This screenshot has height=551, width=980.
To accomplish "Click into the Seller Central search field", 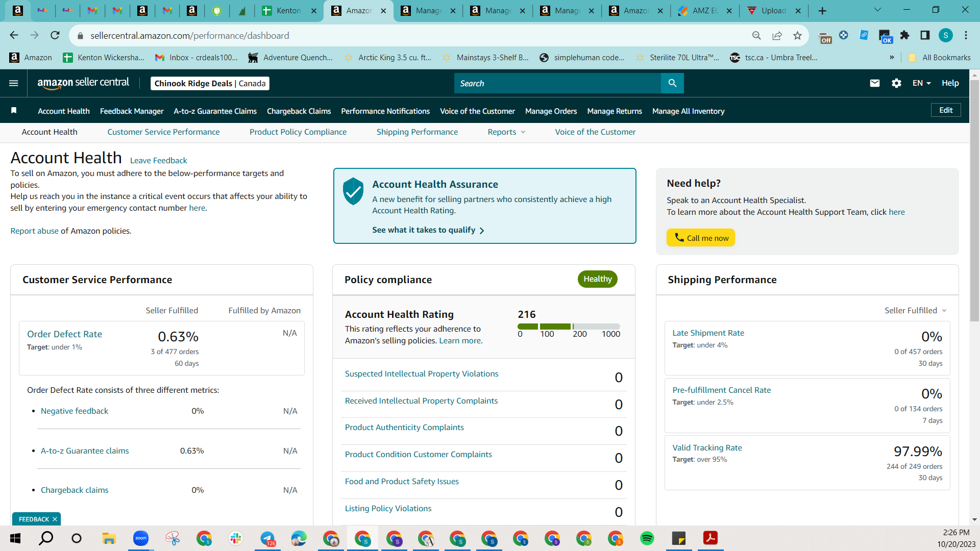I will tap(557, 83).
